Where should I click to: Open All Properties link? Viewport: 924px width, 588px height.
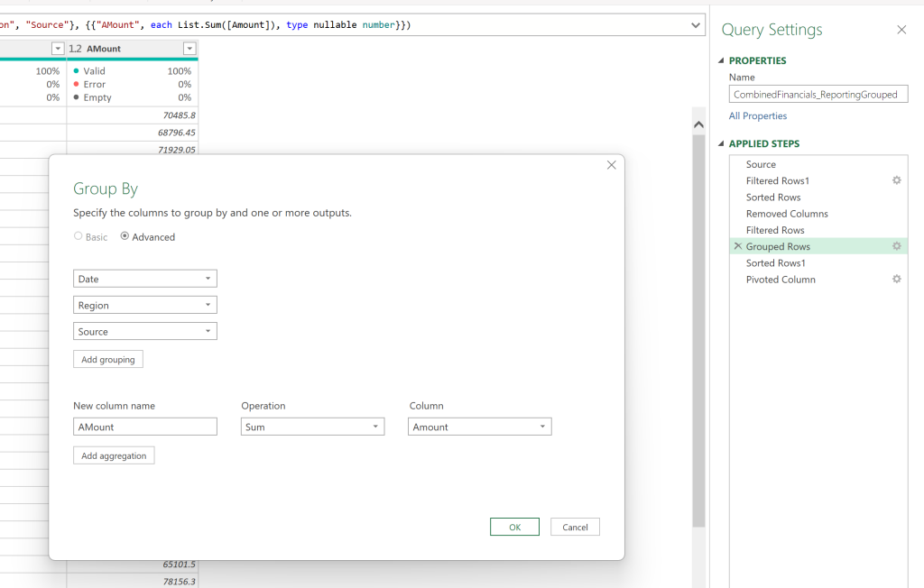click(758, 116)
